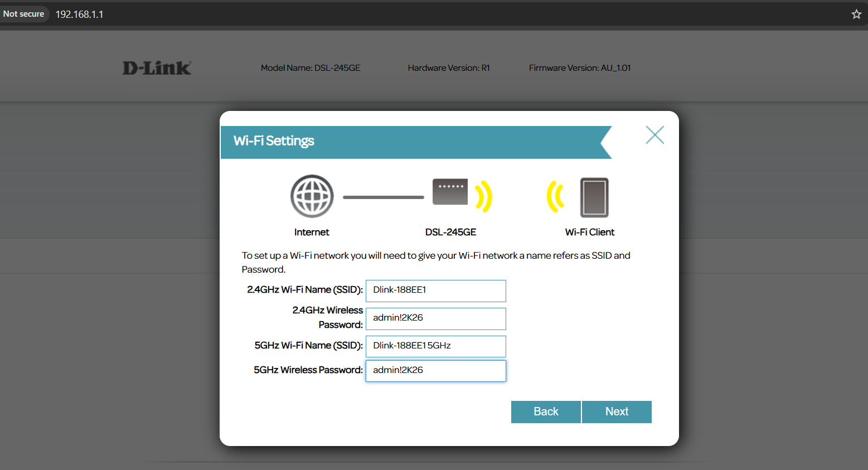Click the router's yellow Wi-Fi signal waves
This screenshot has height=470, width=868.
pos(484,196)
